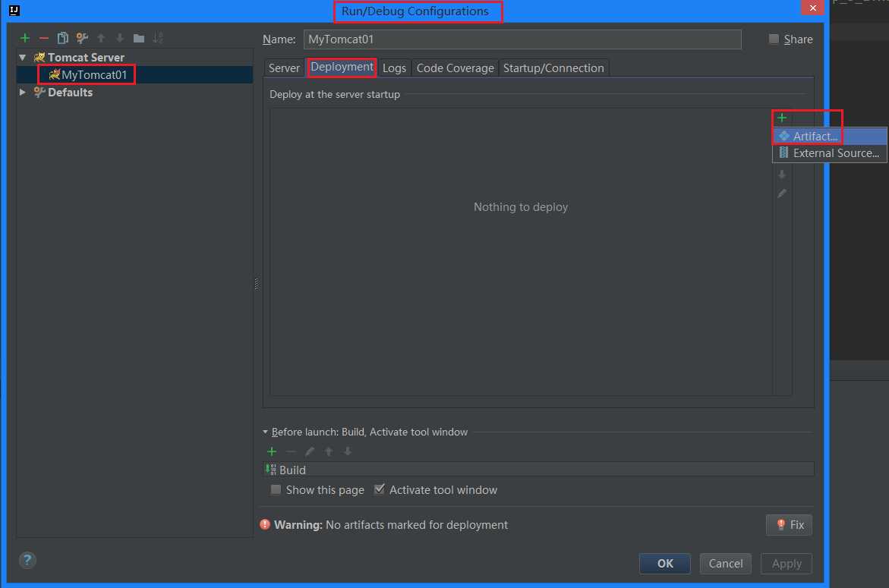Screen dimensions: 889x588
Task: Click into the Name input field
Action: 522,39
